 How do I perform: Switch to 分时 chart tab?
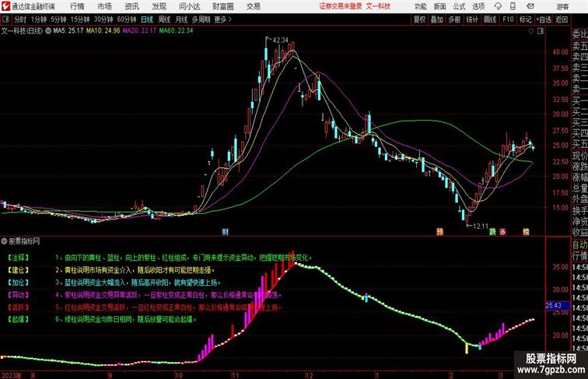pyautogui.click(x=20, y=19)
